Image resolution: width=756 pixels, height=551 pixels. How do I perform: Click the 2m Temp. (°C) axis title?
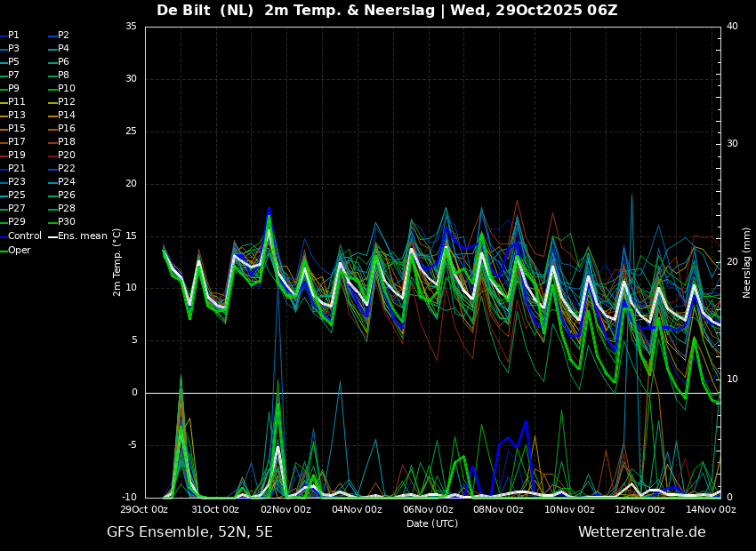click(117, 262)
